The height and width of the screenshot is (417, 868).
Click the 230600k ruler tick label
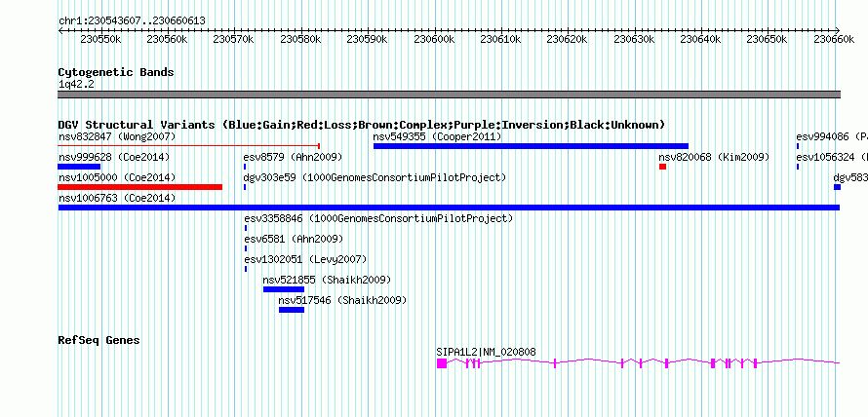[x=434, y=39]
